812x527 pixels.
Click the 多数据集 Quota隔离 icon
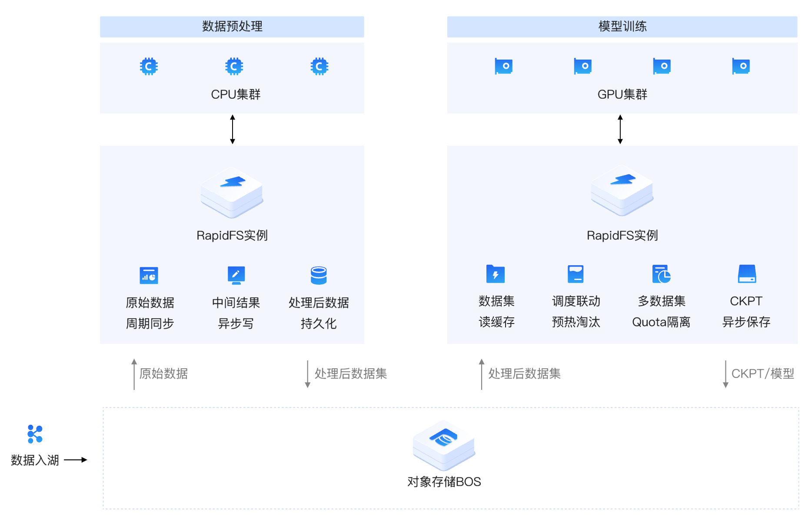pyautogui.click(x=662, y=274)
